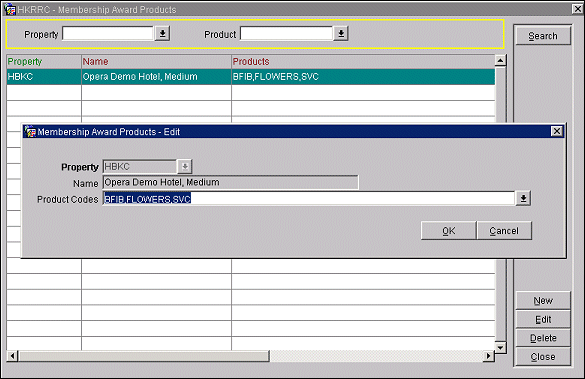Click the Product Codes input field

pyautogui.click(x=309, y=198)
